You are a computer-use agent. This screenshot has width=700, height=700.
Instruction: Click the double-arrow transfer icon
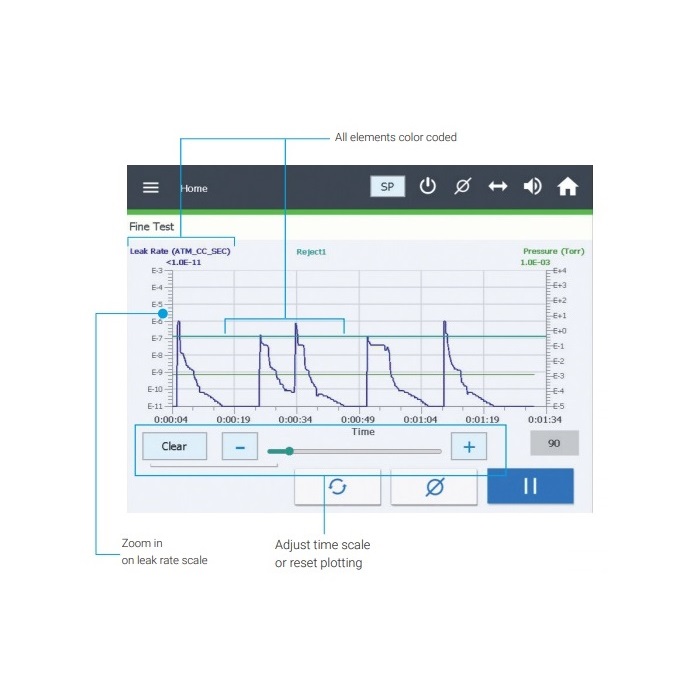tap(497, 187)
